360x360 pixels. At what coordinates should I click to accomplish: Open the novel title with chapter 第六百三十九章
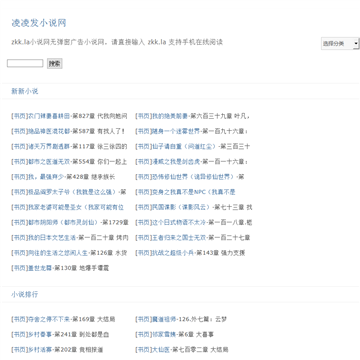point(170,116)
